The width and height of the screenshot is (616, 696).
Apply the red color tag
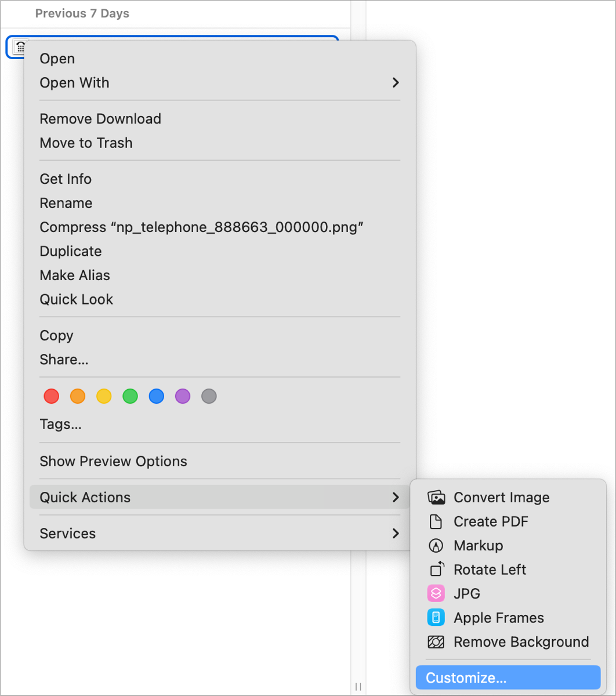pos(52,397)
